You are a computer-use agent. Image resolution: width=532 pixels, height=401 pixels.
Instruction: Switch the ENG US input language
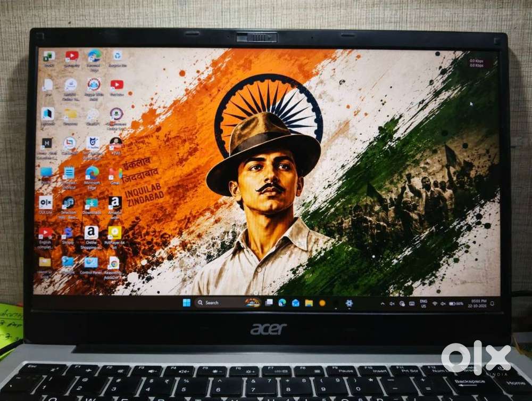tap(423, 304)
